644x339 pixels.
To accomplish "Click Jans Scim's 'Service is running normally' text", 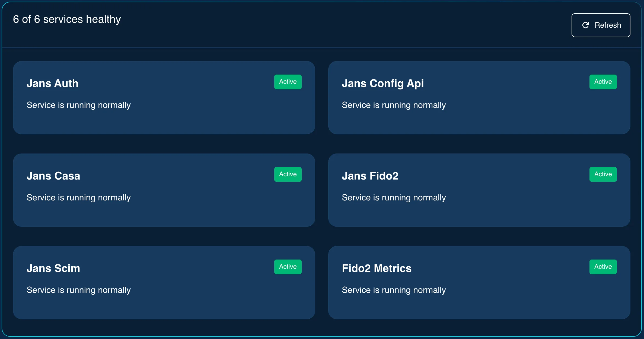I will pos(79,290).
